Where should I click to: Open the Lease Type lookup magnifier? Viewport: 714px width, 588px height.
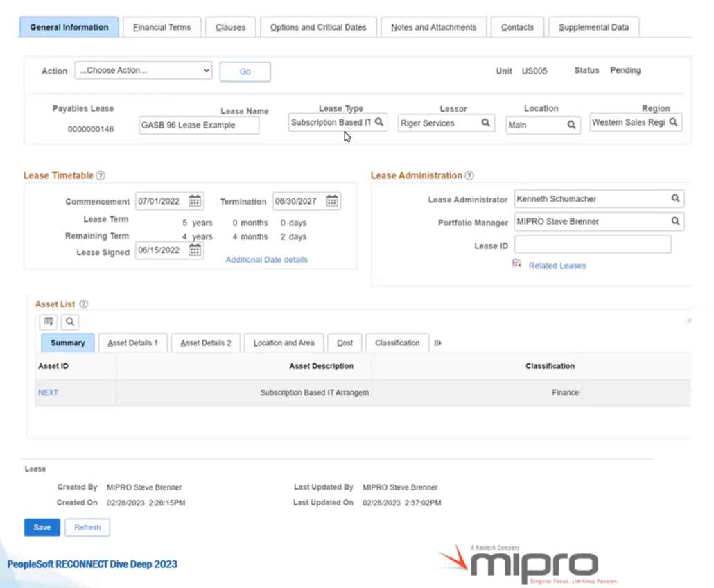378,121
